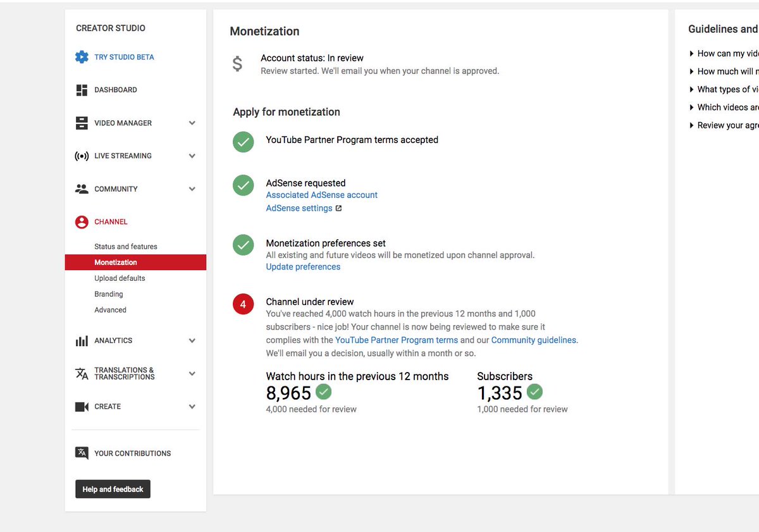The image size is (759, 532).
Task: Expand the Translations & Transcriptions chevron
Action: [x=192, y=373]
